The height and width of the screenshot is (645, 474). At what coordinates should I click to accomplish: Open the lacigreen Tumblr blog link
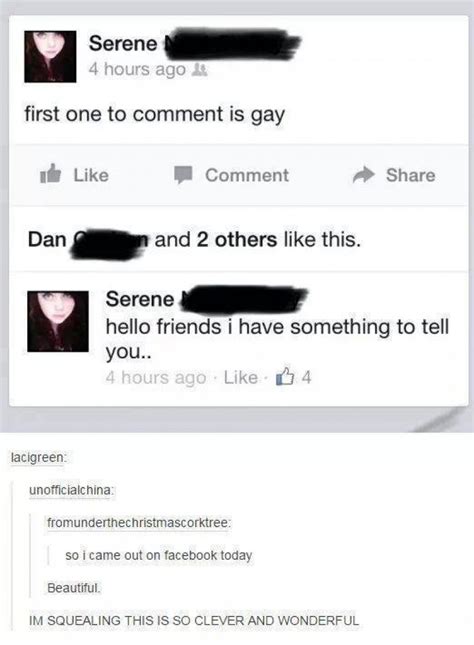[x=38, y=457]
